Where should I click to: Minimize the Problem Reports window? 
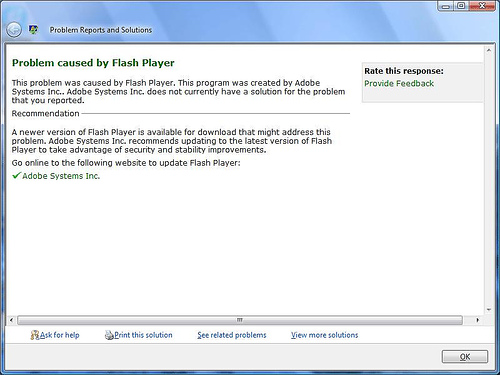coord(446,6)
